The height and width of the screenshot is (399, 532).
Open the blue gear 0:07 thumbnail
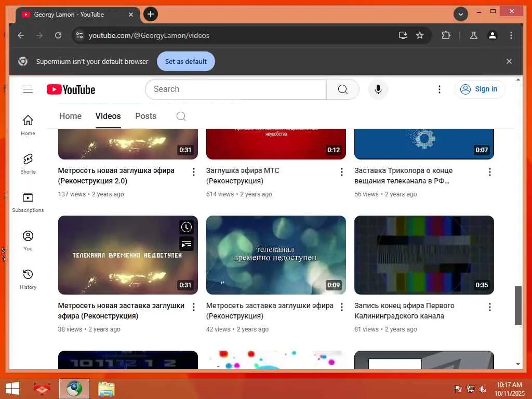click(424, 144)
